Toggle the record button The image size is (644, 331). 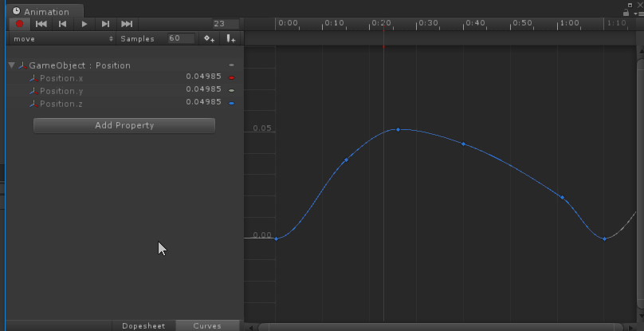(19, 24)
